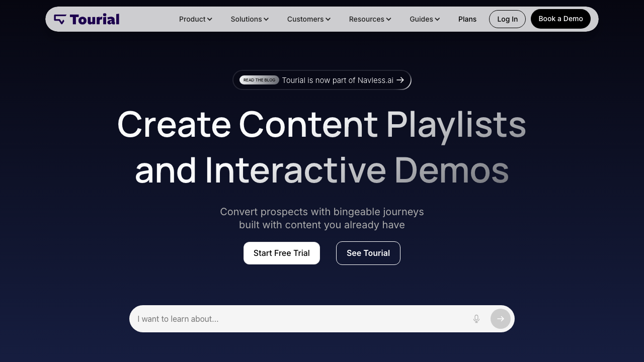This screenshot has height=362, width=644.
Task: Expand the Resources menu
Action: click(x=370, y=19)
